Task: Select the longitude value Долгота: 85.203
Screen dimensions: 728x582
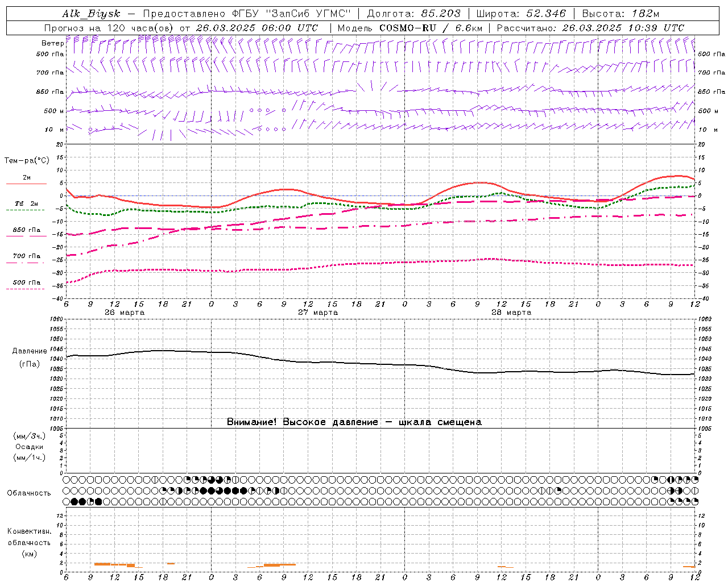Action: click(x=413, y=14)
